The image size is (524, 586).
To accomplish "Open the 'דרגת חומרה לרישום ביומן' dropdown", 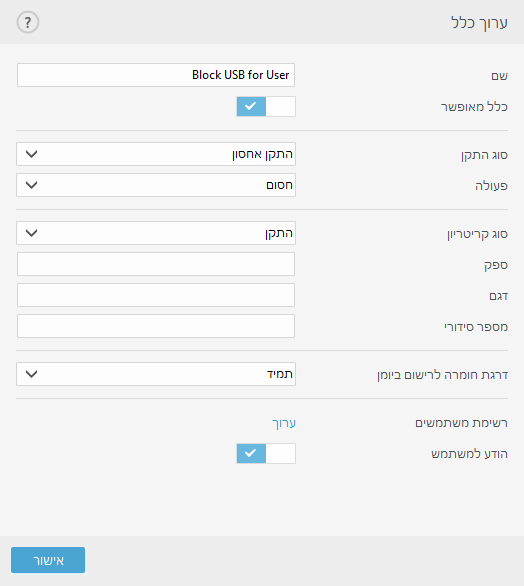I will click(156, 374).
